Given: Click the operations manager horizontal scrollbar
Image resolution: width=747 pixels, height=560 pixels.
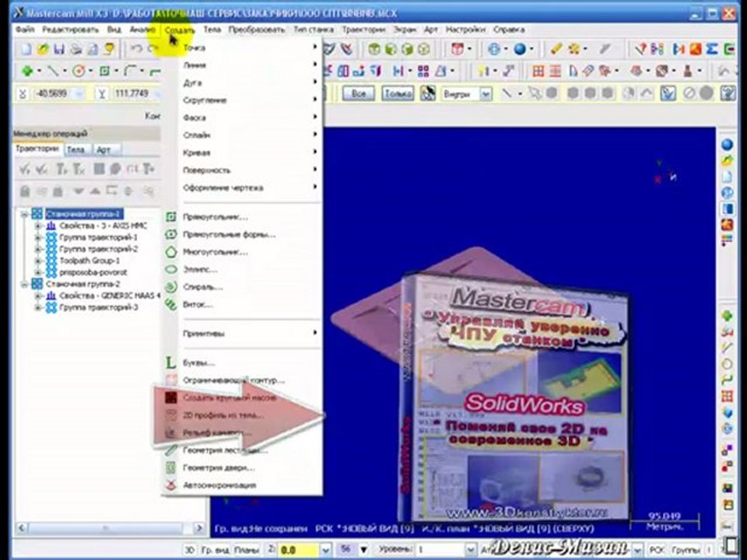Looking at the screenshot, I should (106, 528).
